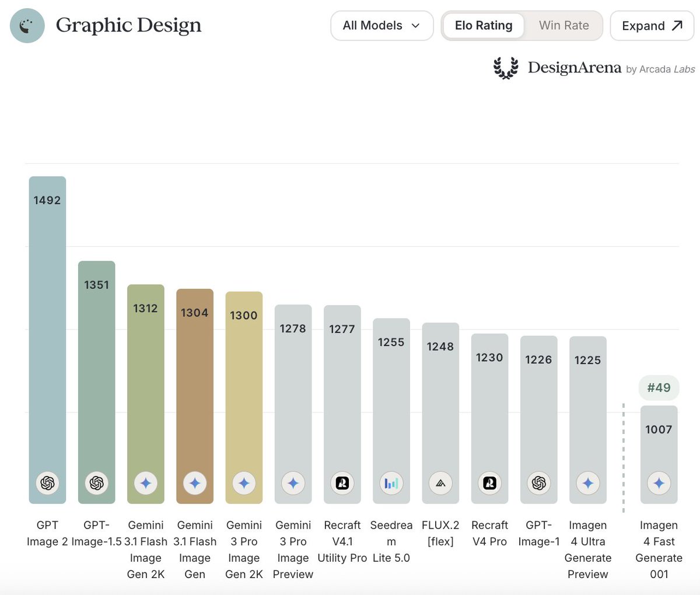Click the 1255 Elo value
This screenshot has width=700, height=595.
pyautogui.click(x=391, y=342)
